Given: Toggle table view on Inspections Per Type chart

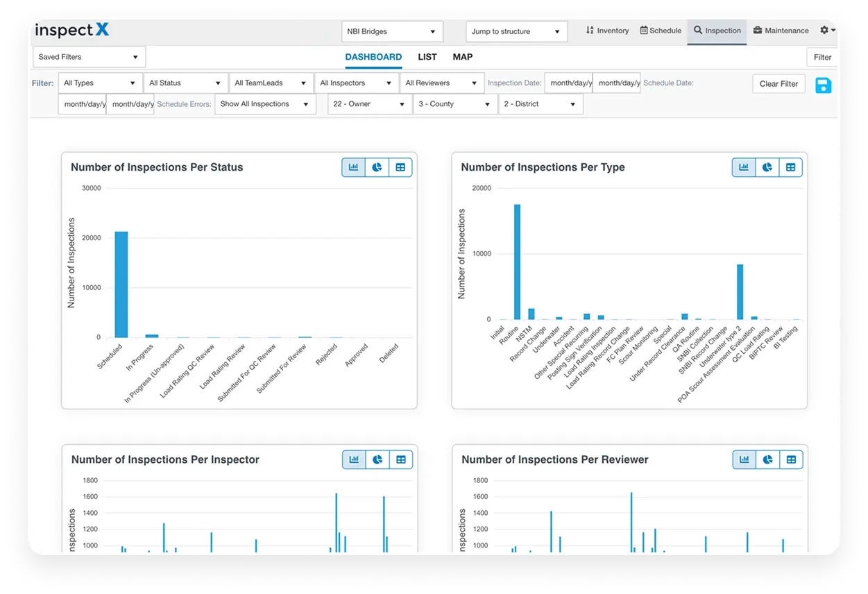Looking at the screenshot, I should pos(791,167).
